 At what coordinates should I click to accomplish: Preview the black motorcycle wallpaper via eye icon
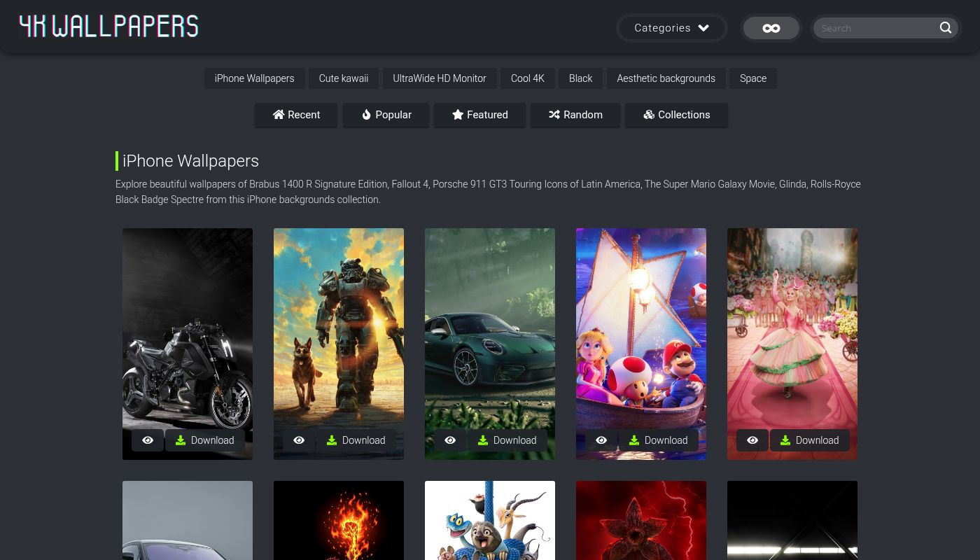[x=148, y=440]
